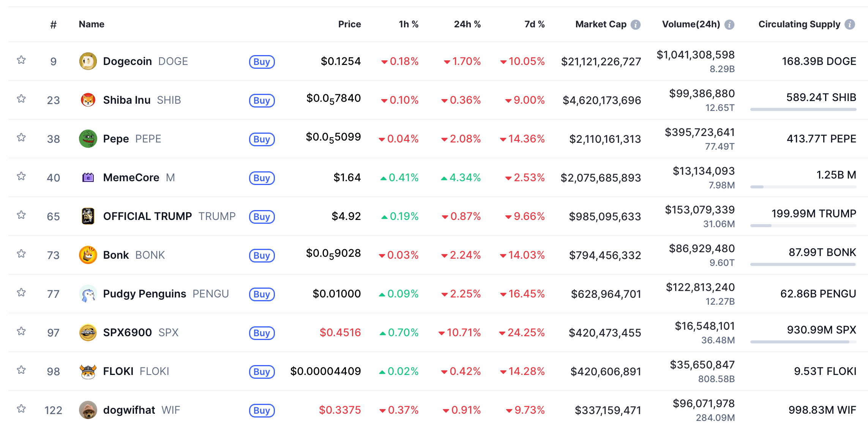Sort by the 7d % column header

534,24
